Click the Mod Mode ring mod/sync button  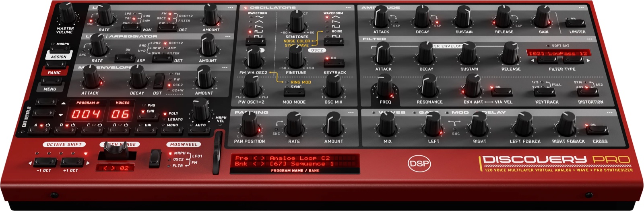click(294, 93)
